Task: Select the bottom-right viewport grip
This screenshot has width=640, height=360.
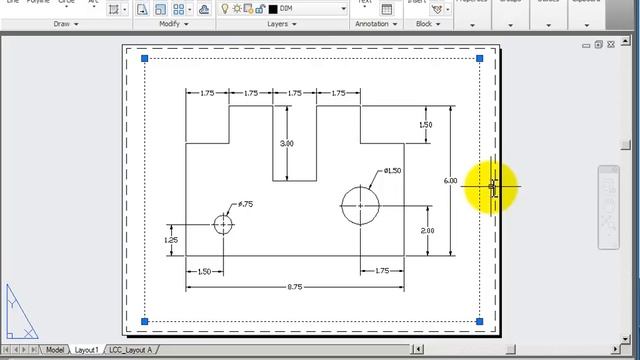Action: coord(480,322)
